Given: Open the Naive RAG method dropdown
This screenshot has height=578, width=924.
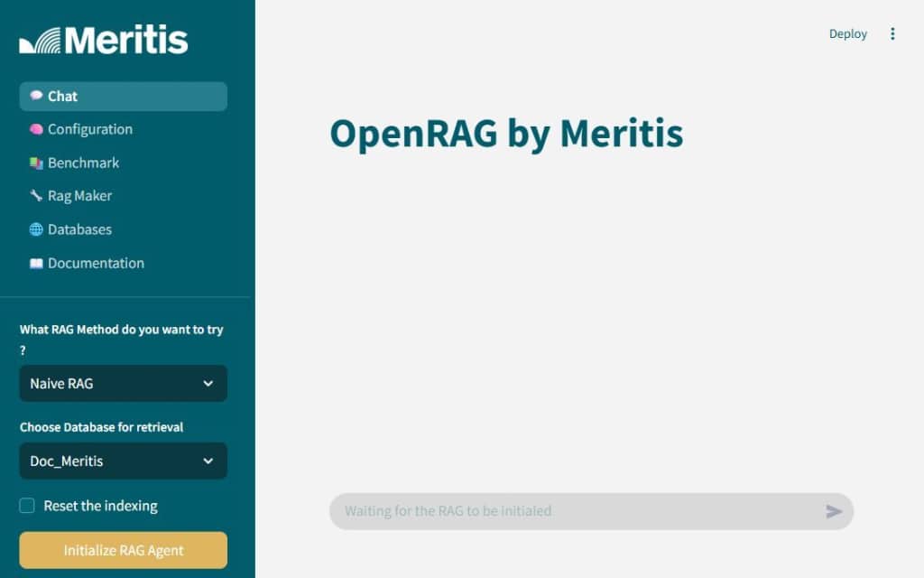Looking at the screenshot, I should point(123,383).
